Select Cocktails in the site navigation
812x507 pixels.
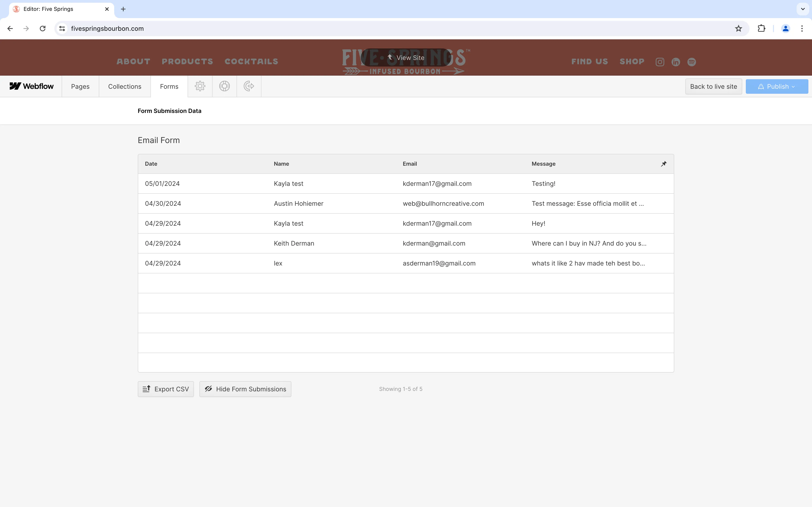[x=251, y=61]
